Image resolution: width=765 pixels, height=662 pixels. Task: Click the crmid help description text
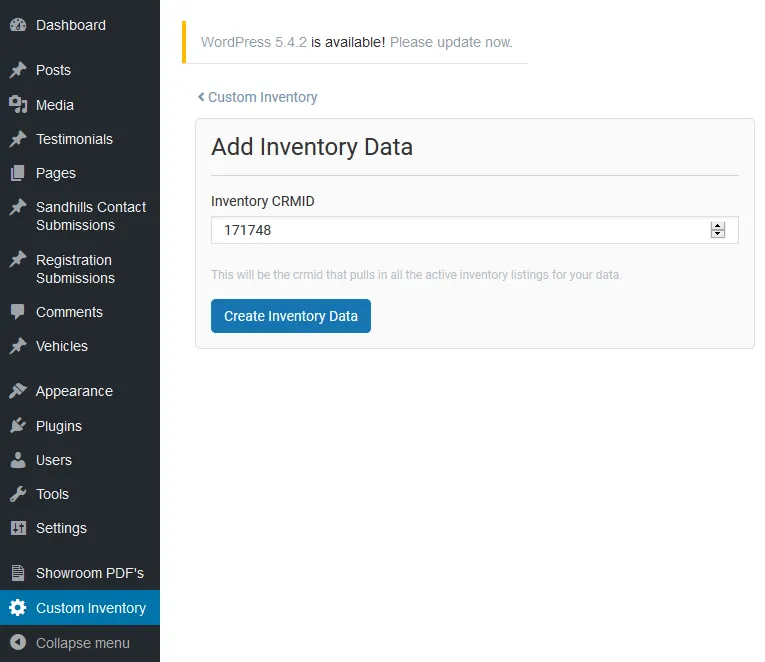pyautogui.click(x=416, y=275)
